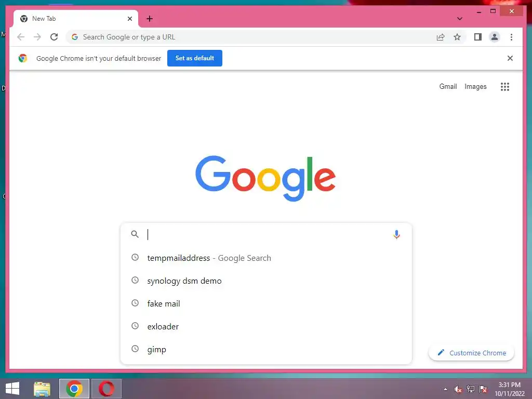The width and height of the screenshot is (532, 399).
Task: Select tempmailaddress search suggestion
Action: (x=267, y=258)
